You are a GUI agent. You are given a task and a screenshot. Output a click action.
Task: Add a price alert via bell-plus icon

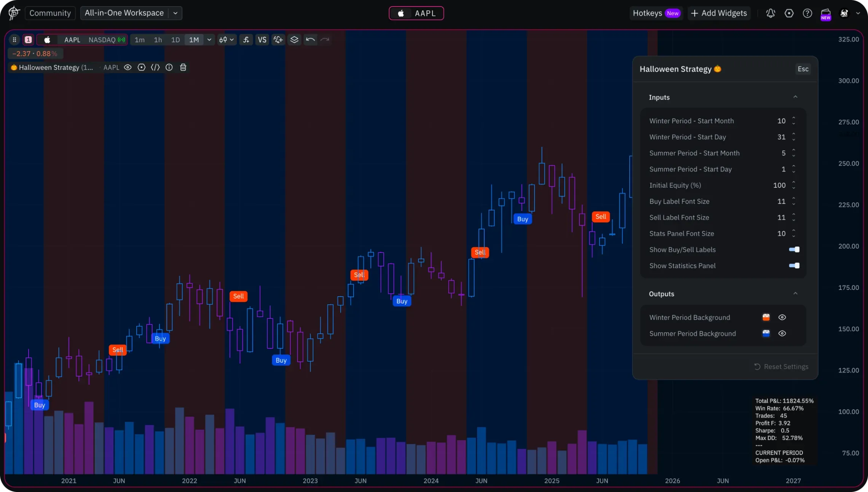tap(278, 40)
